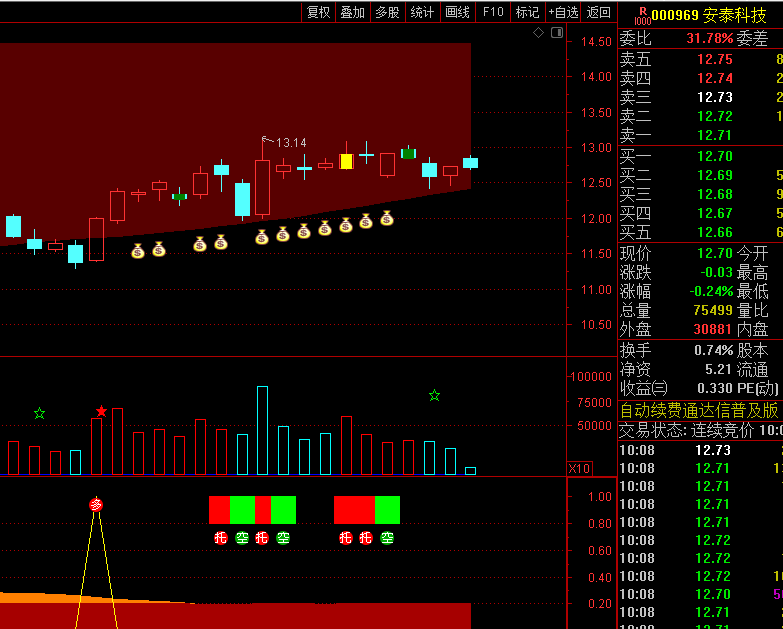Click the 自动续费通达信普及版 banner link
The image size is (783, 629).
click(x=699, y=411)
